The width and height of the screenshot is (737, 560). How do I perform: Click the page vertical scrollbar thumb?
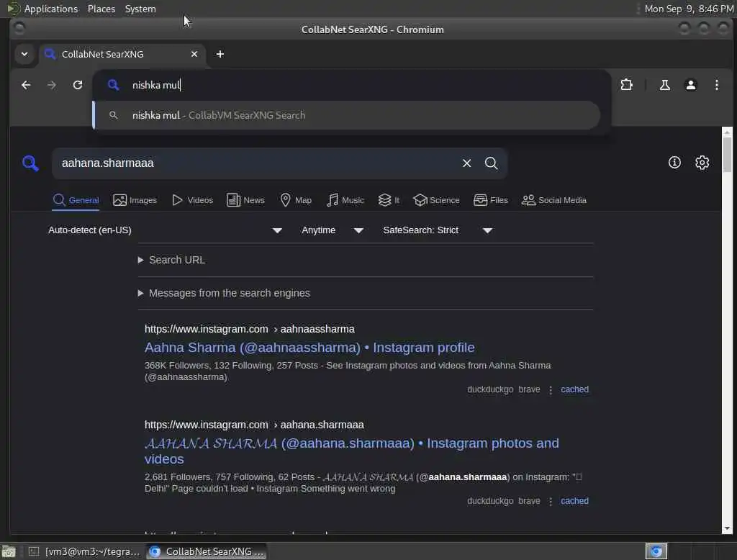(727, 155)
